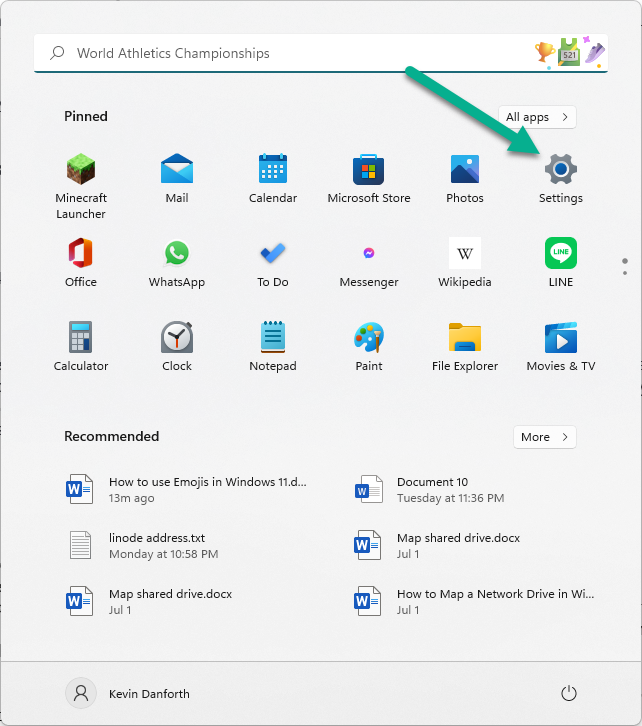Viewport: 642px width, 726px height.
Task: Launch the Photos app
Action: pyautogui.click(x=465, y=179)
